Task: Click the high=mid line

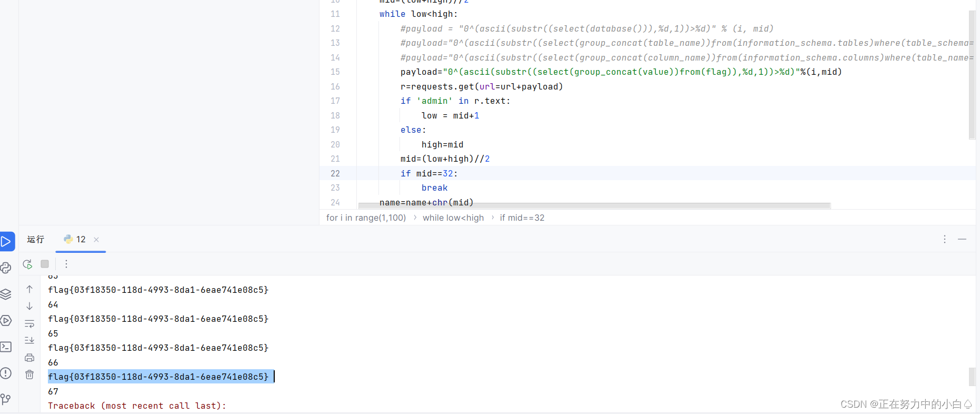Action: click(442, 144)
